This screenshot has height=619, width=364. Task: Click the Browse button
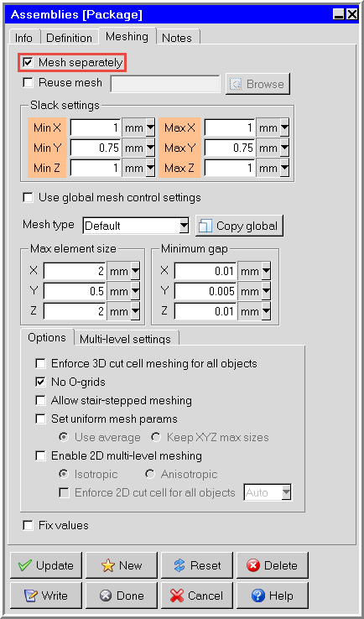coord(257,84)
